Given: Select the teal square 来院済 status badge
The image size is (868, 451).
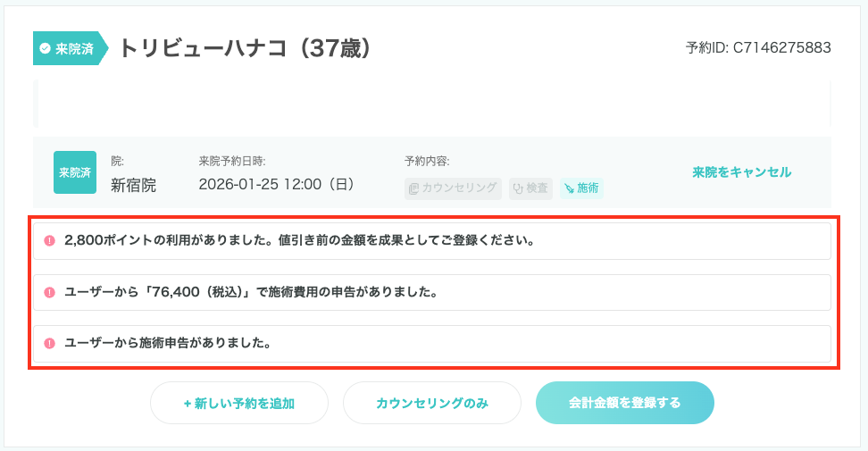Looking at the screenshot, I should 75,172.
